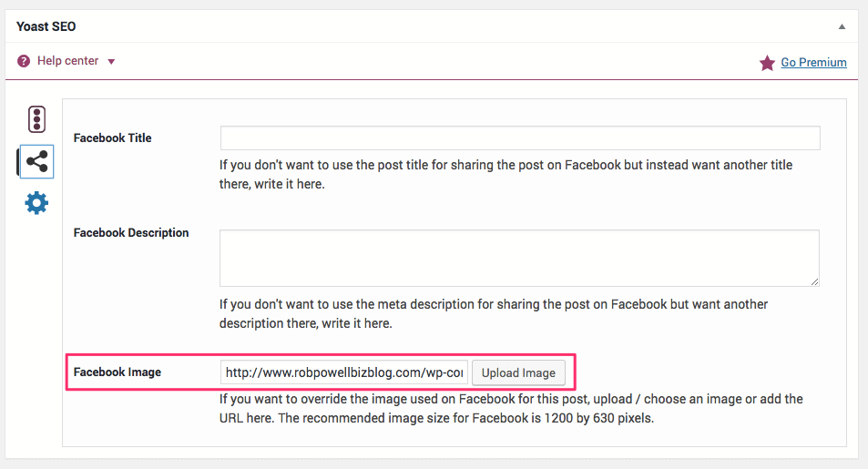
Task: Click the Facebook Title label
Action: 112,138
